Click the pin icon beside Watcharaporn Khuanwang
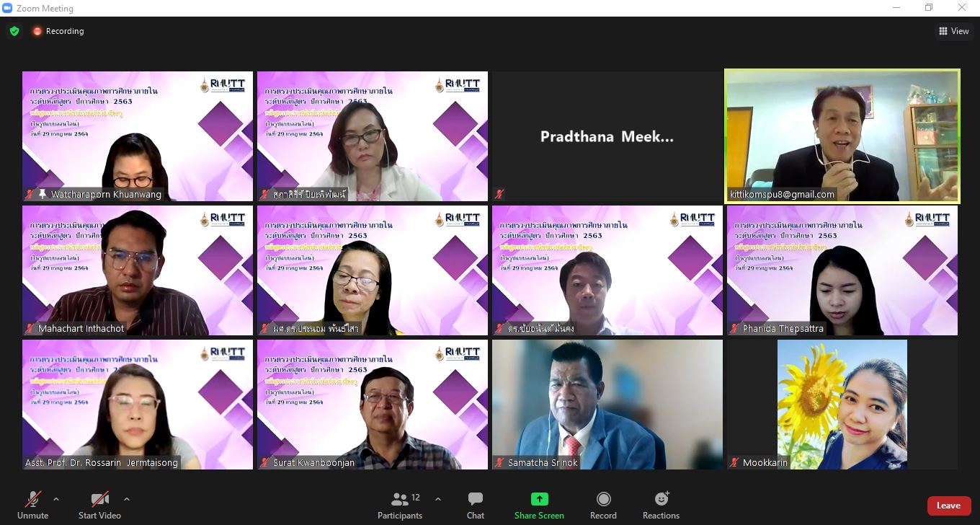The width and height of the screenshot is (980, 525). pos(43,195)
